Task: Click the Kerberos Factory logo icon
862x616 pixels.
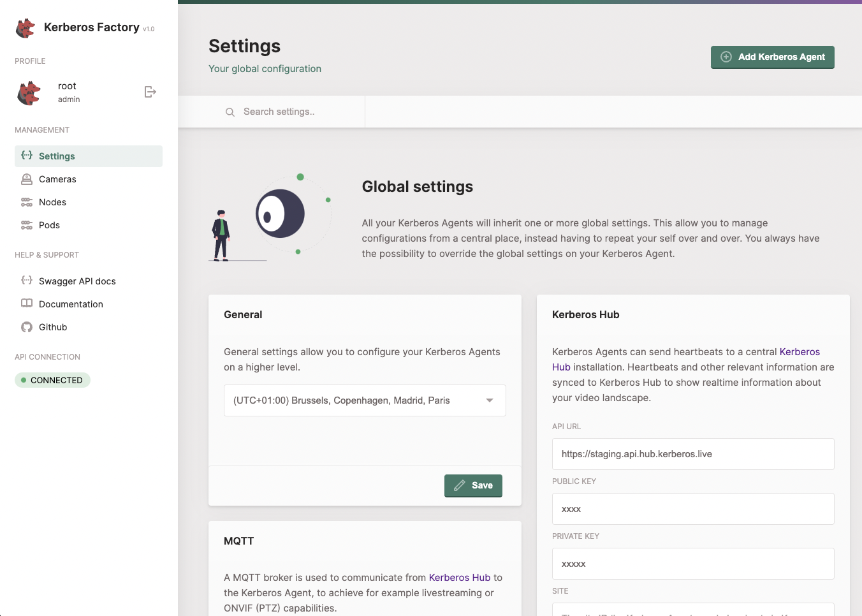Action: click(26, 28)
